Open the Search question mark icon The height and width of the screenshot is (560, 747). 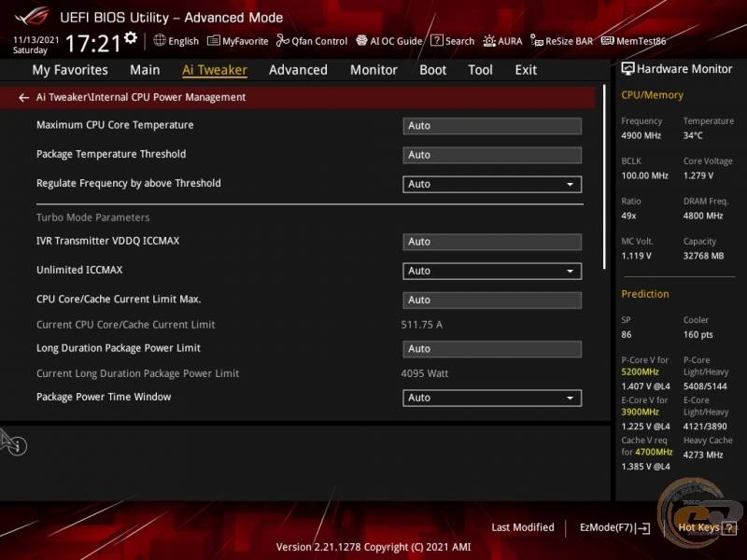tap(436, 40)
